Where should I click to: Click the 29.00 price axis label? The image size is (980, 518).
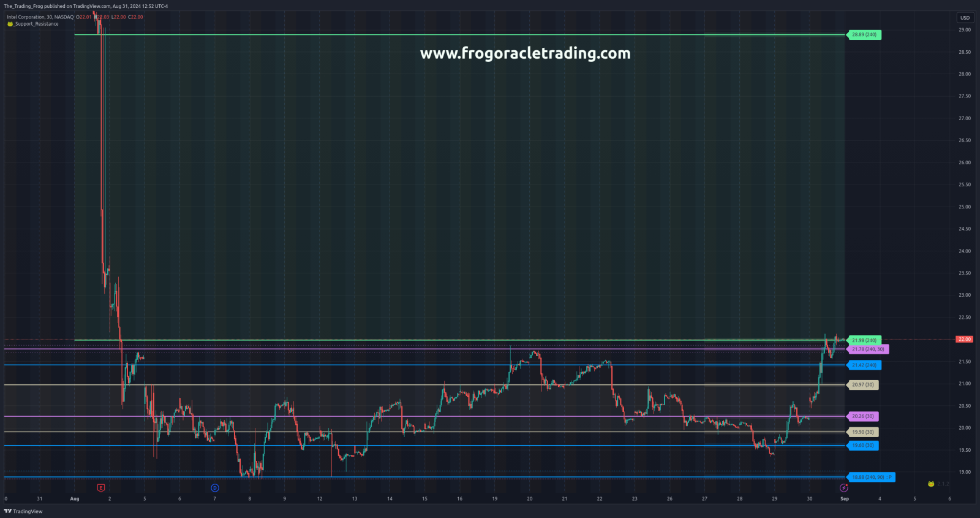[x=964, y=30]
